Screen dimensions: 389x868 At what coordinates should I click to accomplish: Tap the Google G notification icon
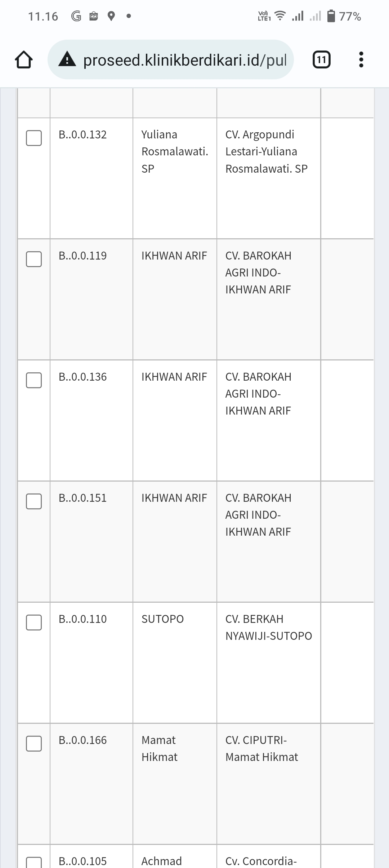76,16
